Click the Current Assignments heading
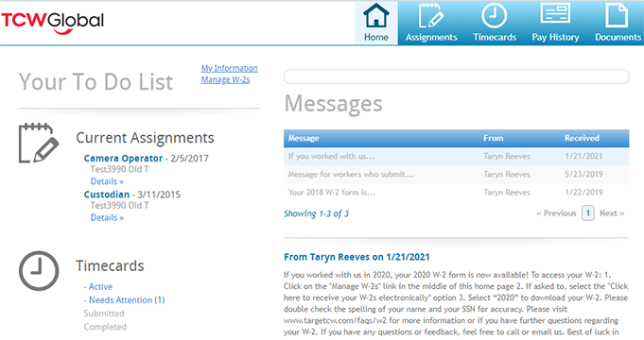The image size is (644, 340). [x=145, y=138]
